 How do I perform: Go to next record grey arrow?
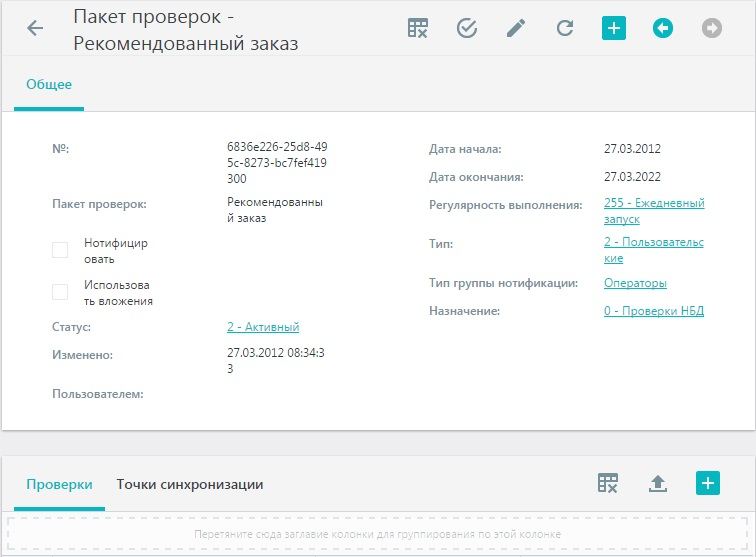coord(712,28)
